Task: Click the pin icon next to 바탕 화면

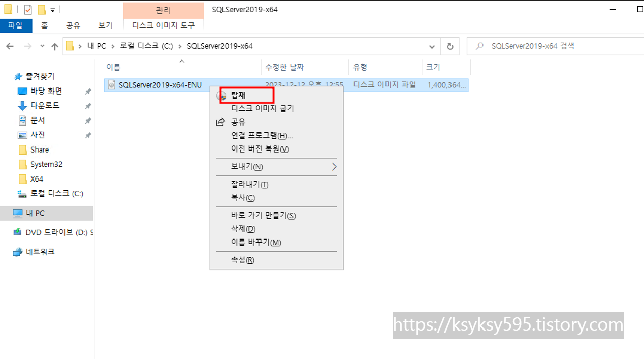Action: (x=88, y=92)
